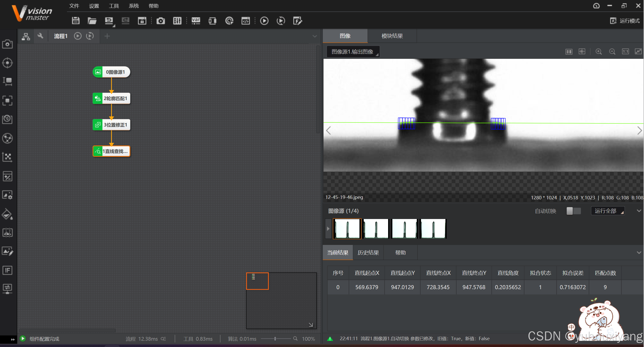The width and height of the screenshot is (644, 347).
Task: Open the 图像源1.输出图像 dropdown
Action: pyautogui.click(x=353, y=52)
